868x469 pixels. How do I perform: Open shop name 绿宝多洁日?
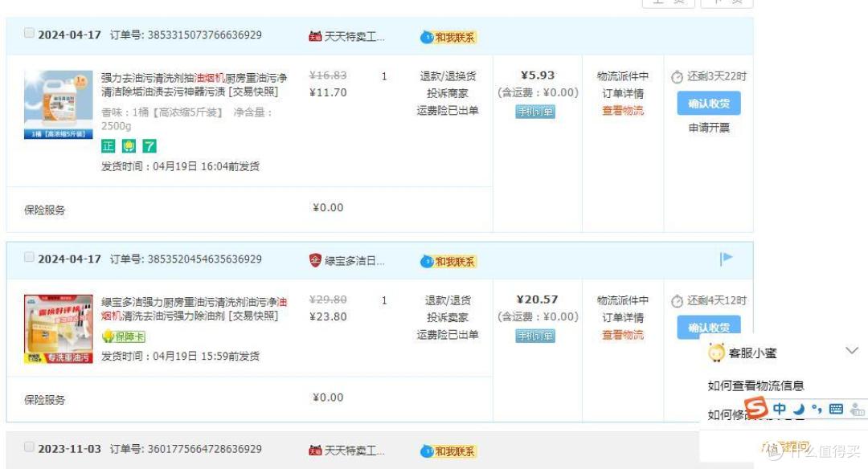(x=354, y=260)
